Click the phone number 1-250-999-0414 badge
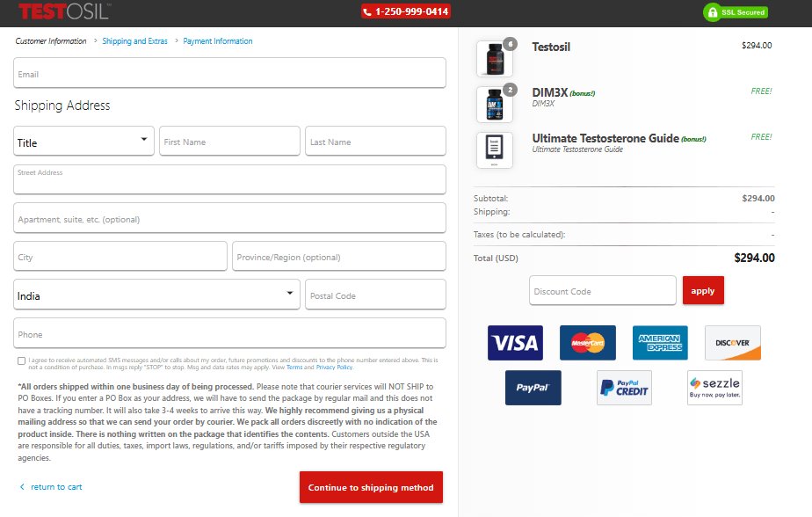This screenshot has width=812, height=517. (406, 11)
